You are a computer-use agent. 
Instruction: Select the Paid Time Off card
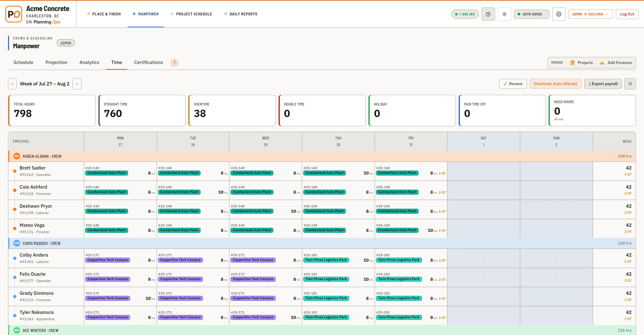(502, 111)
